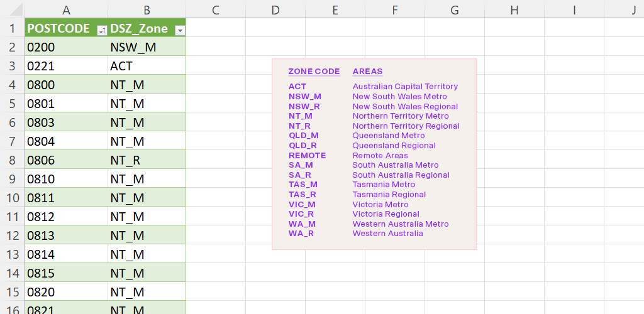
Task: Select postcode cell 0200
Action: [x=66, y=47]
